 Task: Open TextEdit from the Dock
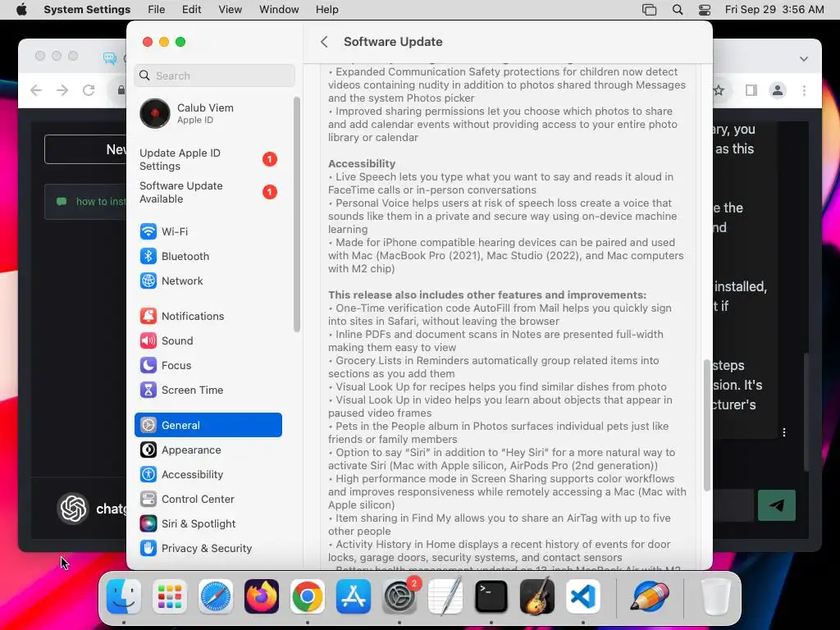(445, 596)
